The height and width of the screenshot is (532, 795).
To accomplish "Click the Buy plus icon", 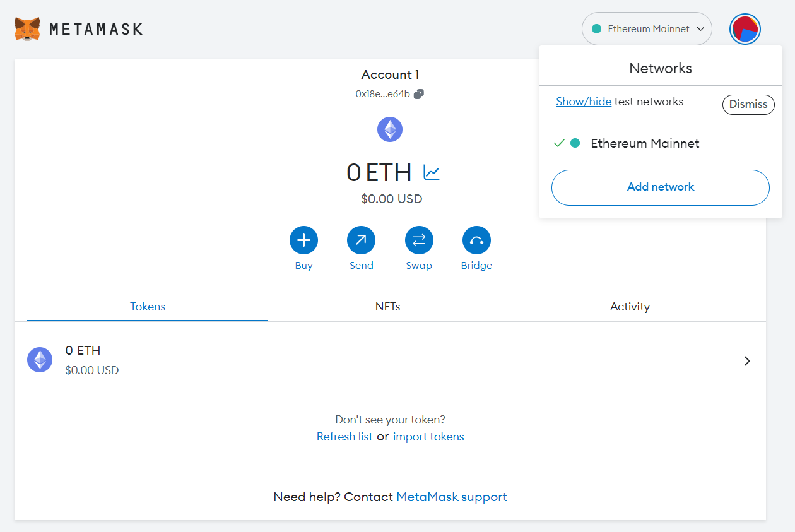I will click(x=303, y=240).
